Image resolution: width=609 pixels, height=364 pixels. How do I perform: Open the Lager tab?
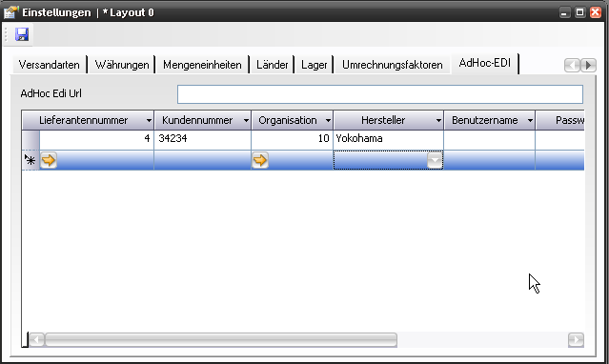[x=314, y=65]
